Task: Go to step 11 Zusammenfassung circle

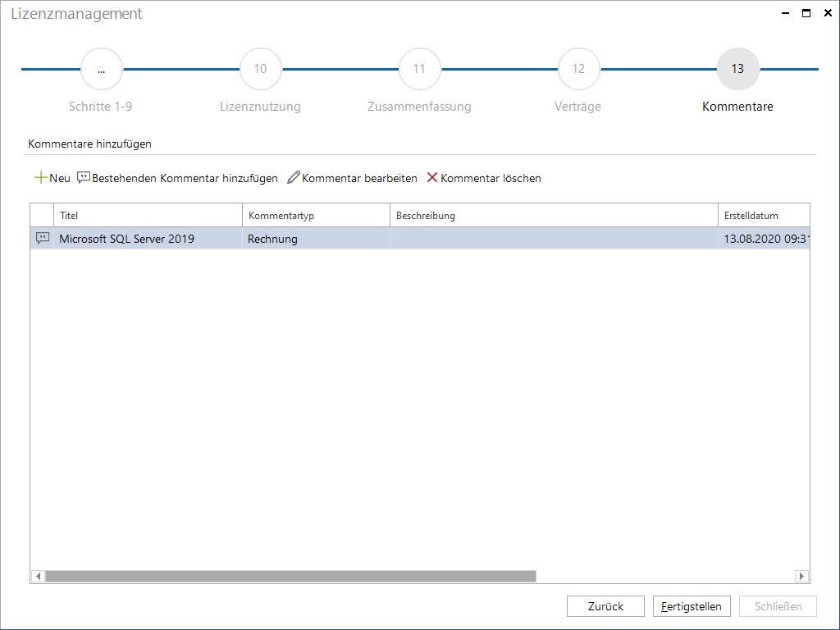Action: click(419, 69)
